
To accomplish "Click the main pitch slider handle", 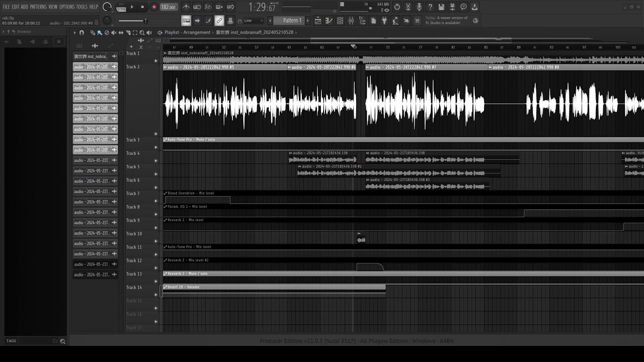I will 145,21.
